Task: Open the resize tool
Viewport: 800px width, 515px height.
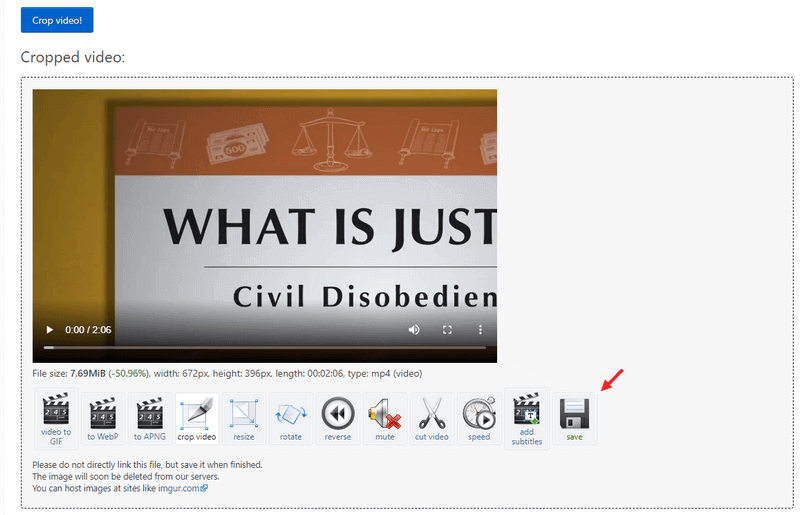Action: tap(243, 419)
